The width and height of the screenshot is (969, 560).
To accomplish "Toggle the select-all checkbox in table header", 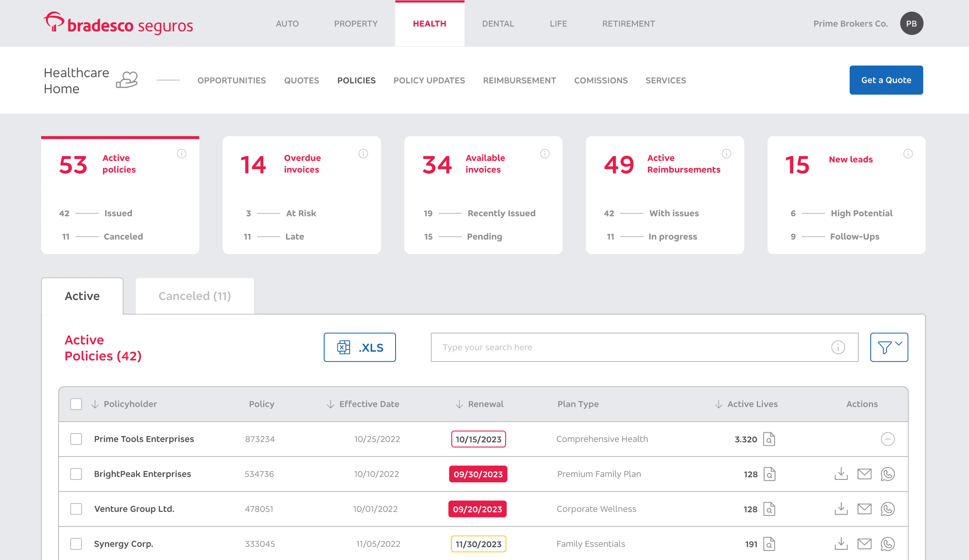I will (x=76, y=404).
